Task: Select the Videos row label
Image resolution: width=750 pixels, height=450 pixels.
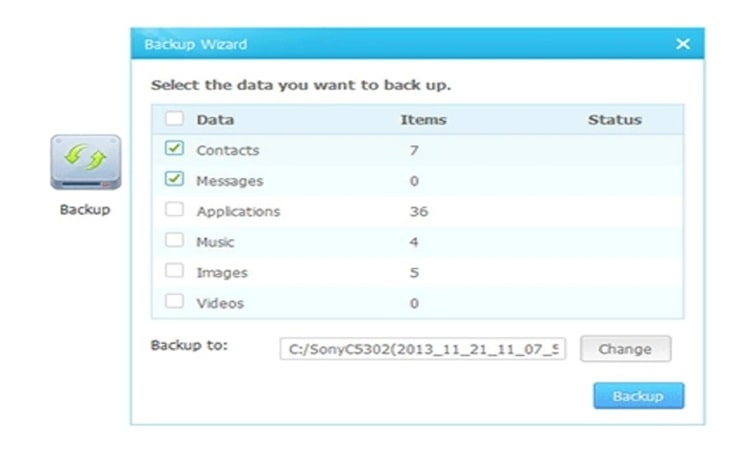Action: pyautogui.click(x=220, y=303)
